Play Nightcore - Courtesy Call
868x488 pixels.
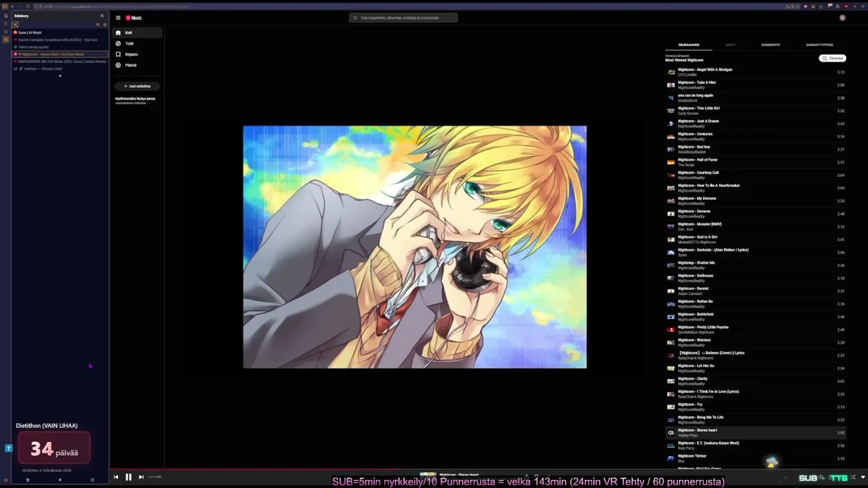[x=756, y=175]
